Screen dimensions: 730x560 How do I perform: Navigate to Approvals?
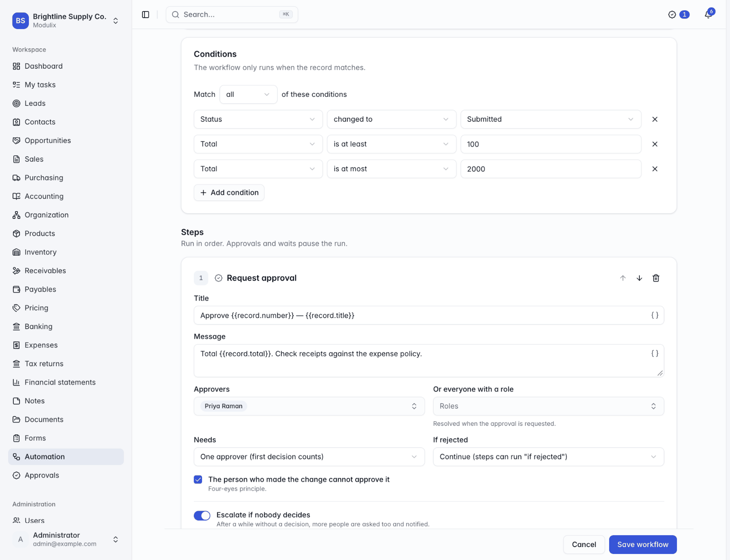click(x=66, y=475)
